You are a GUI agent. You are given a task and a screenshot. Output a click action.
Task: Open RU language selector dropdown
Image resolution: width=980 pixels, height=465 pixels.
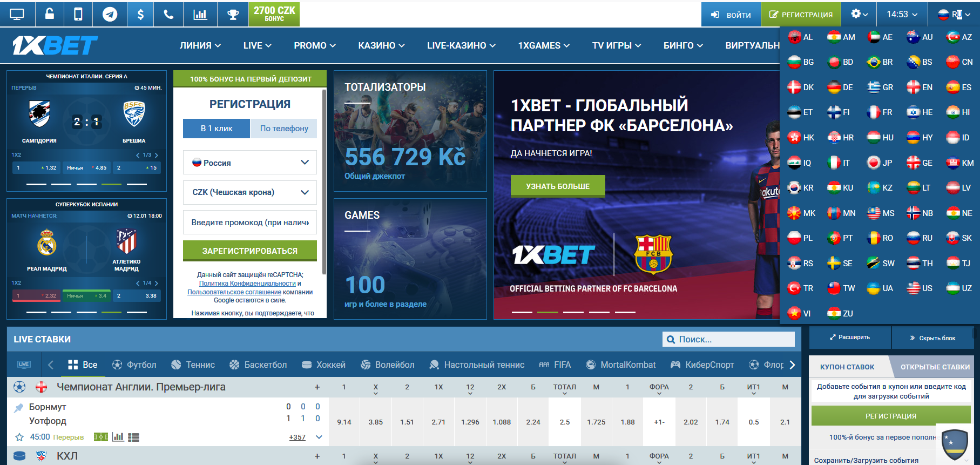point(954,15)
